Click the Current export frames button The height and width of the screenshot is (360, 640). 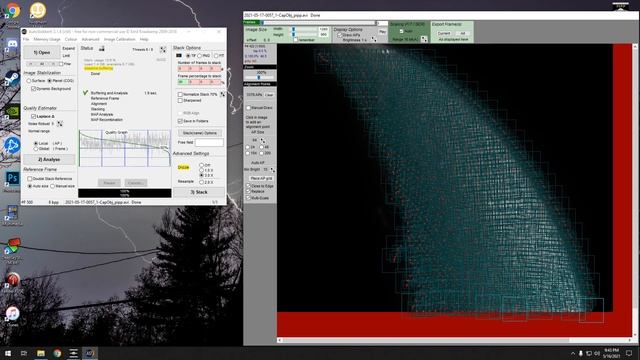tap(444, 33)
